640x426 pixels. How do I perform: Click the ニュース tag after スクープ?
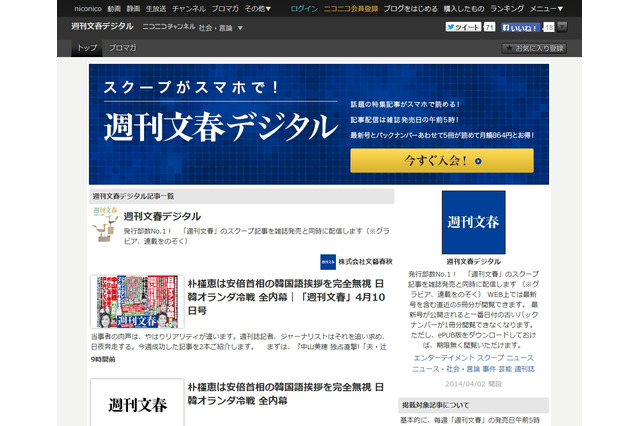520,358
